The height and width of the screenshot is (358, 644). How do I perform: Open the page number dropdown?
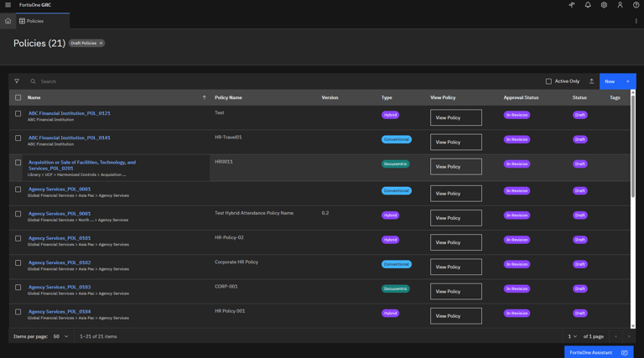pyautogui.click(x=572, y=336)
